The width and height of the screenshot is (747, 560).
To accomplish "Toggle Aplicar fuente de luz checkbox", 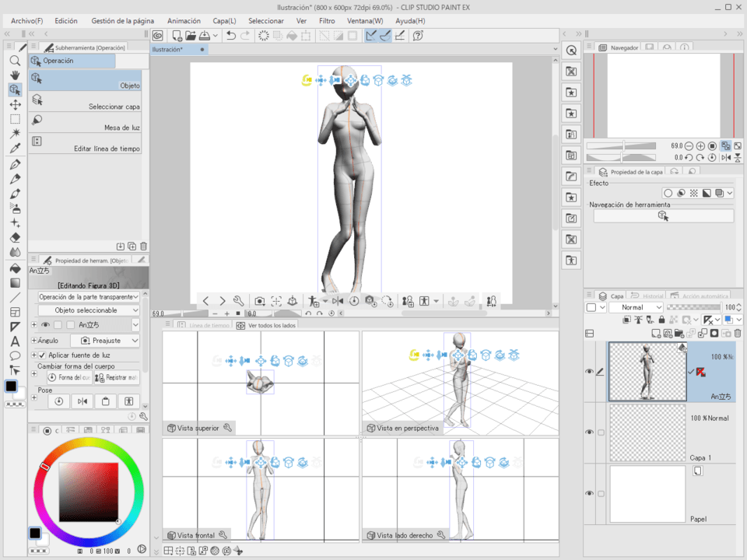I will pos(42,355).
